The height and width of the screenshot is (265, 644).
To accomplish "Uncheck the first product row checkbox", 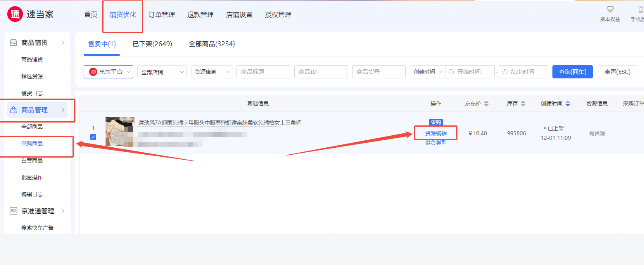I will tap(93, 137).
